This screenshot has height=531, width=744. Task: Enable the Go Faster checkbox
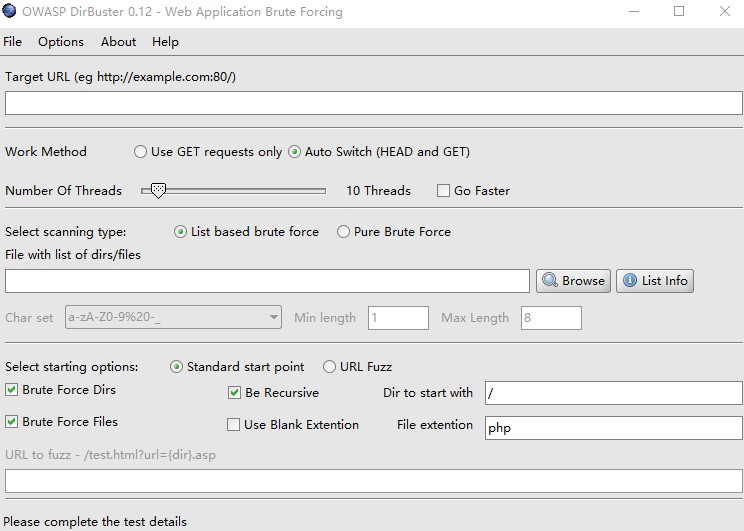443,191
